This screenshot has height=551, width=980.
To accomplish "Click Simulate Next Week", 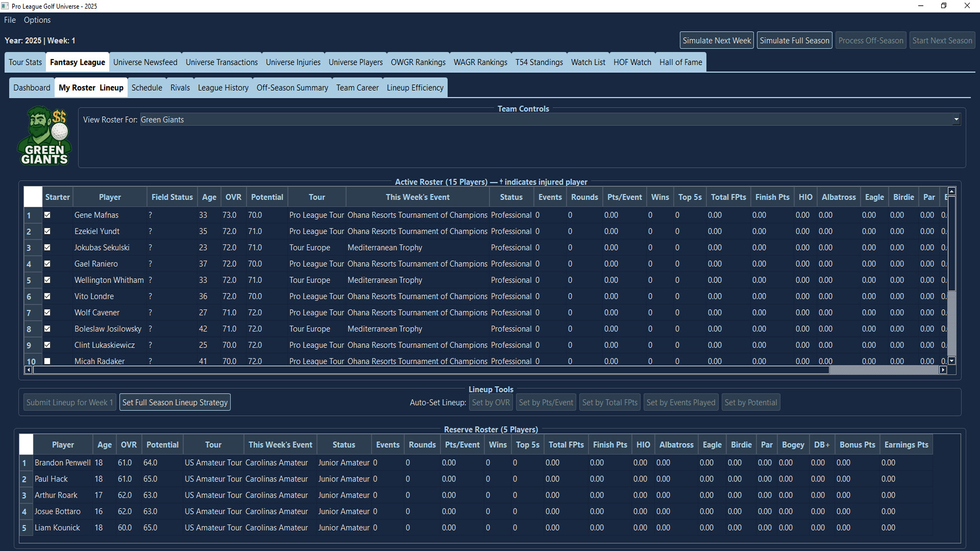I will [x=716, y=40].
